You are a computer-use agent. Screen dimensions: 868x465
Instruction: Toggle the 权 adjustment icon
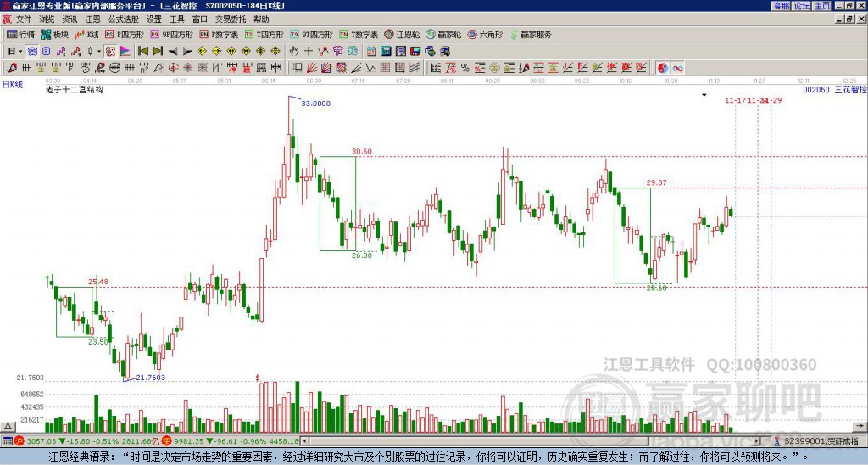[110, 52]
